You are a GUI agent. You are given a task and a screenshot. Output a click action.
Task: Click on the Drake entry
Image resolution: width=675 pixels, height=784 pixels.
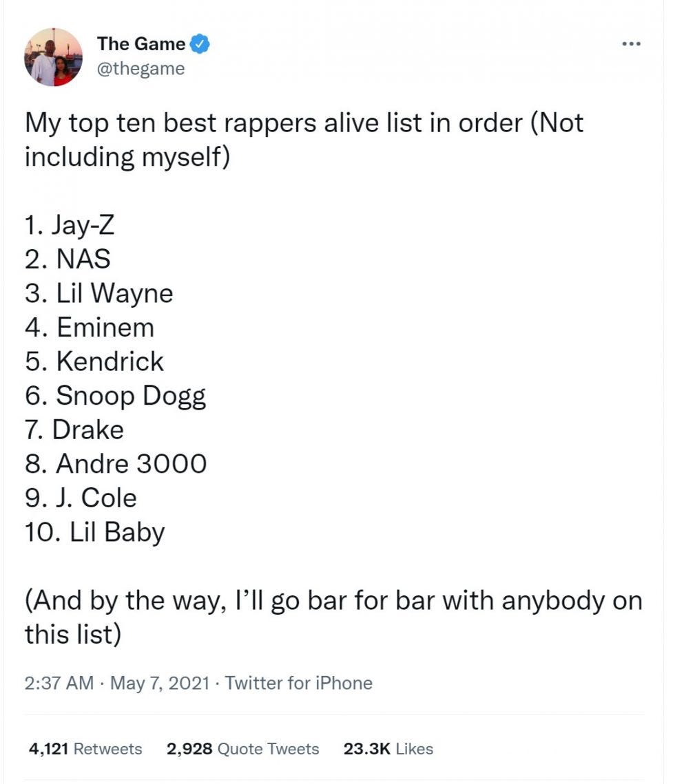click(74, 430)
